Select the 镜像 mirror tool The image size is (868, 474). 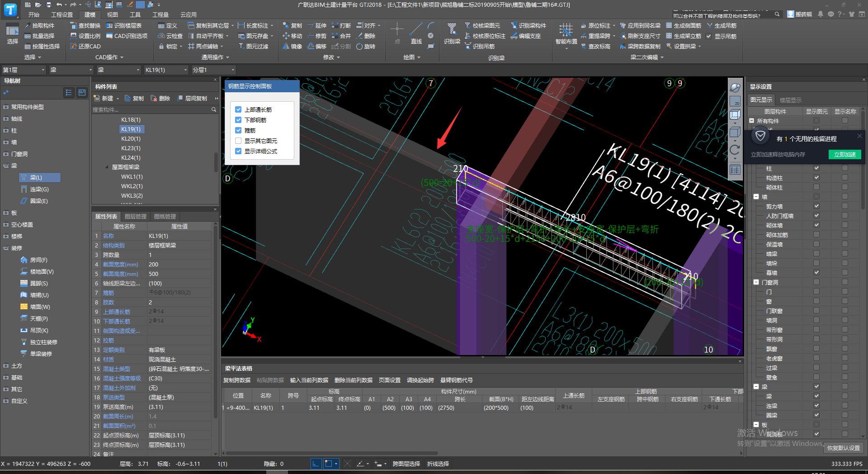pos(292,47)
